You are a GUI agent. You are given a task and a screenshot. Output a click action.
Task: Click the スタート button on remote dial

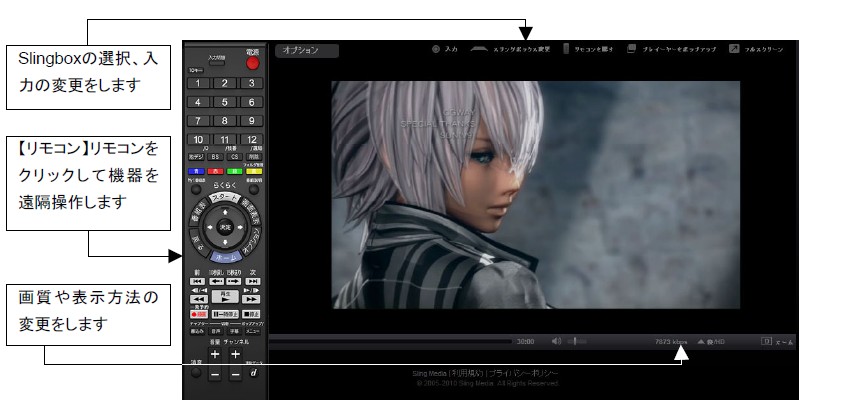click(225, 199)
